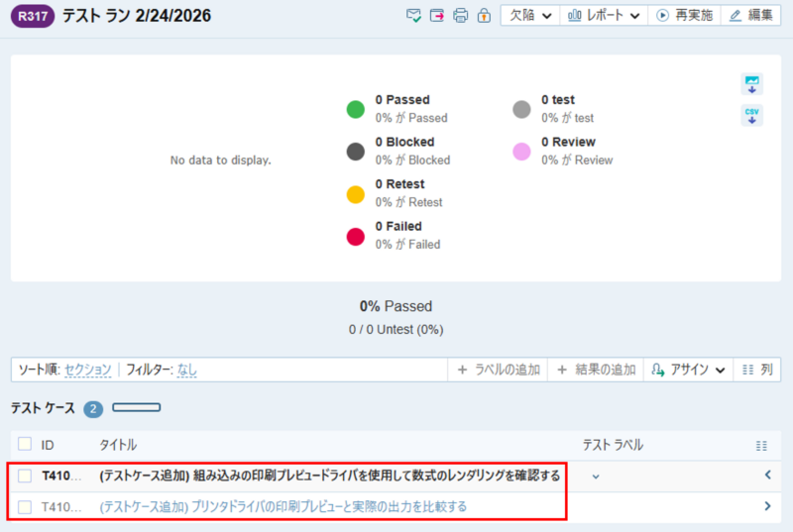Open the 欠陥 dropdown
The height and width of the screenshot is (532, 793).
pyautogui.click(x=530, y=15)
